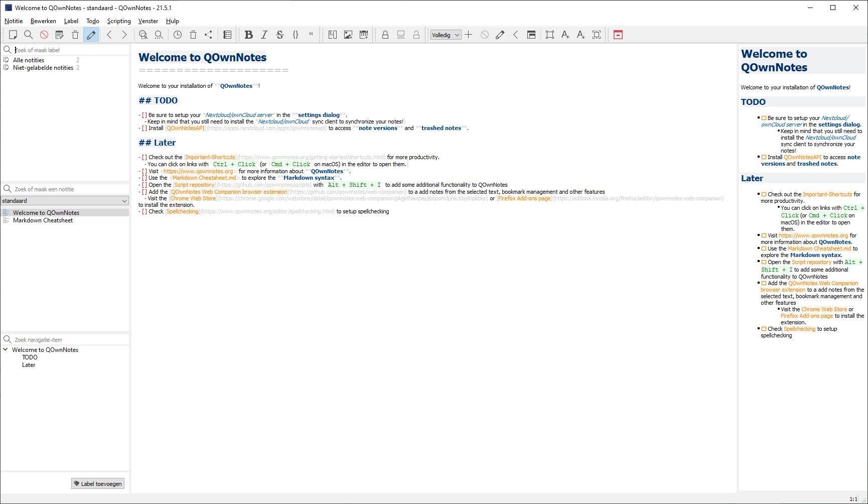Viewport: 868px width, 504px height.
Task: Click the new note icon in toolbar
Action: (x=13, y=35)
